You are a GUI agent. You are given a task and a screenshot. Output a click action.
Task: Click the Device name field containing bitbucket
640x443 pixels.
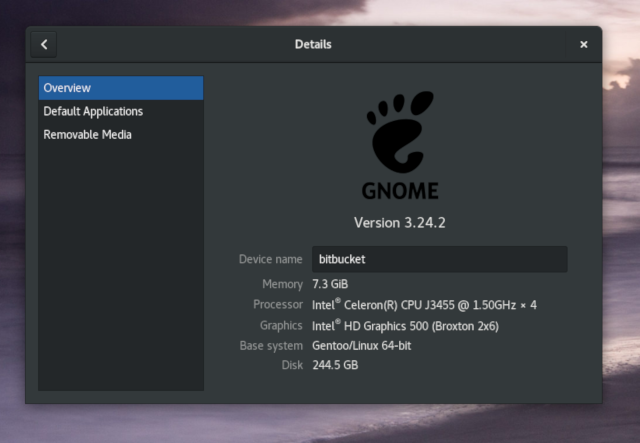click(440, 259)
